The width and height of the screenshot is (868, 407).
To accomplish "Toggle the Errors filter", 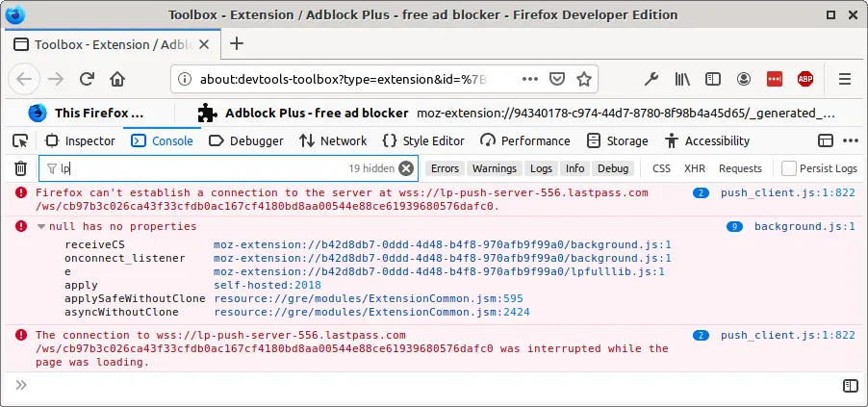I will 445,168.
